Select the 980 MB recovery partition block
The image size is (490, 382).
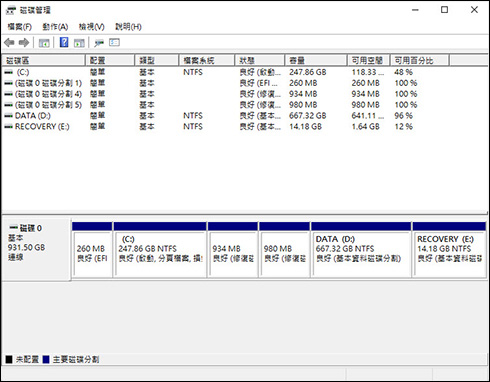click(284, 249)
